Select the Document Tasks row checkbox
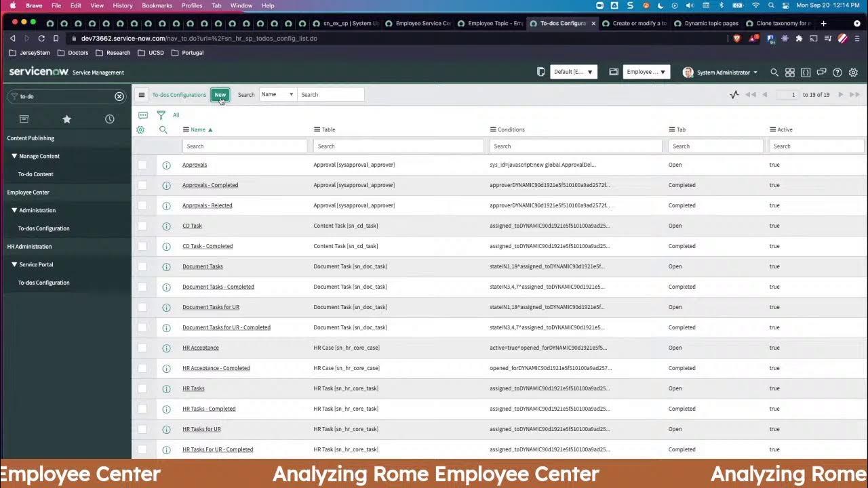The image size is (868, 488). point(142,266)
